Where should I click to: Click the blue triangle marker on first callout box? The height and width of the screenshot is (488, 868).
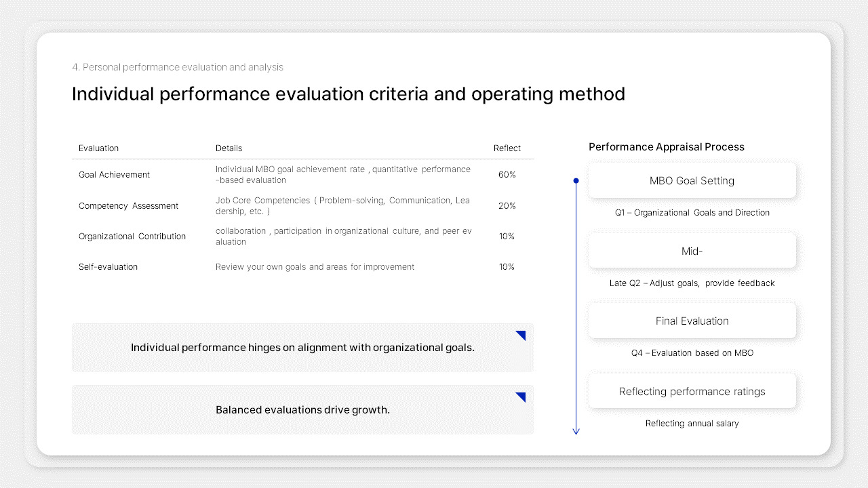[521, 334]
